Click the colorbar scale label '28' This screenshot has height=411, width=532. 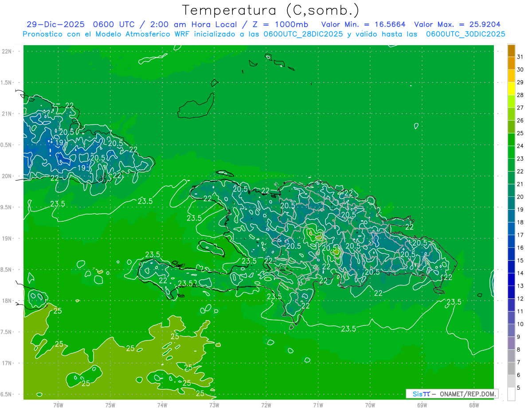tap(520, 95)
